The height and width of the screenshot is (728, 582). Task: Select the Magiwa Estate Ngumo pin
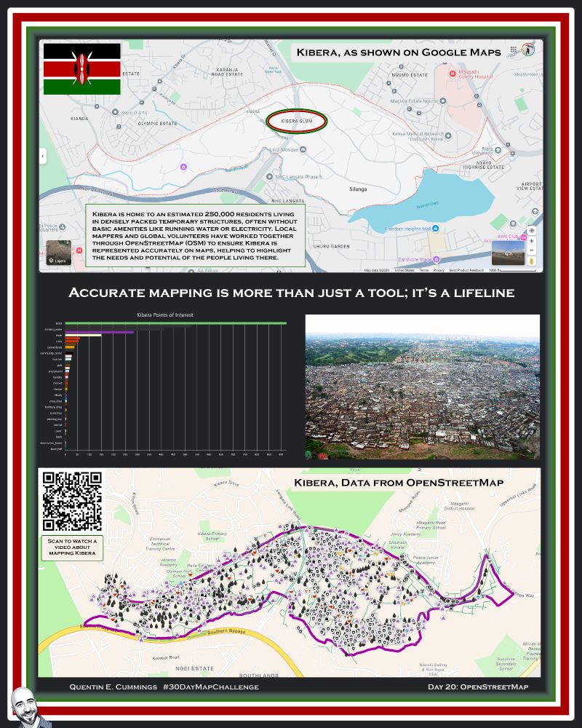[x=443, y=100]
